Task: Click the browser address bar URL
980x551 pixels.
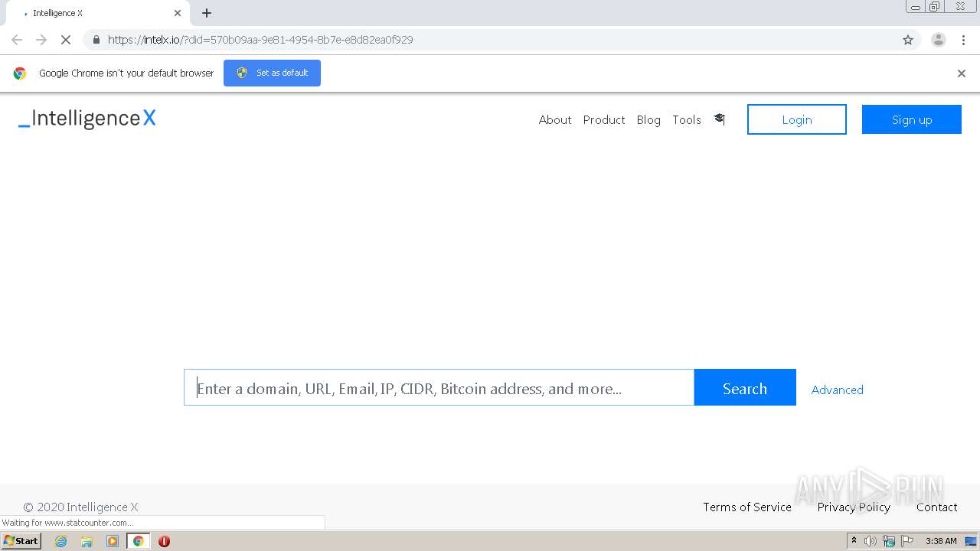Action: [260, 40]
